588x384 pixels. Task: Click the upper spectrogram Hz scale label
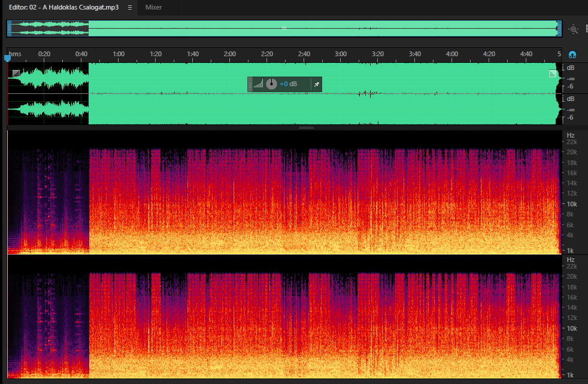(x=571, y=135)
